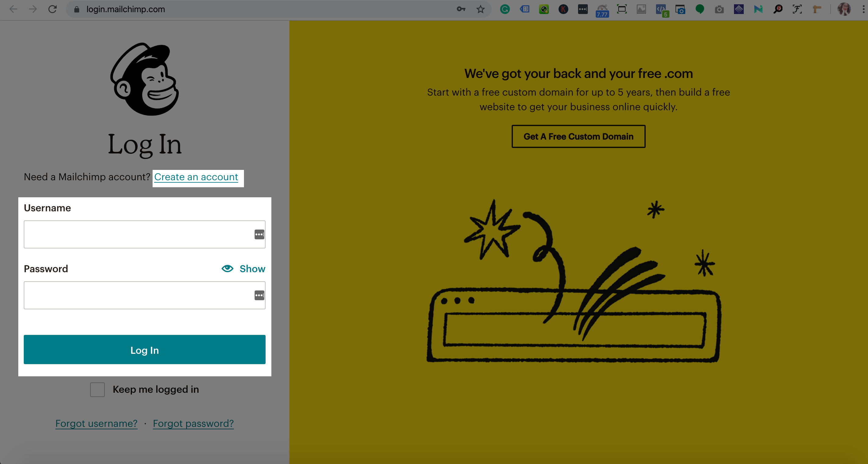Click the browser window doodle illustration

[x=574, y=281]
